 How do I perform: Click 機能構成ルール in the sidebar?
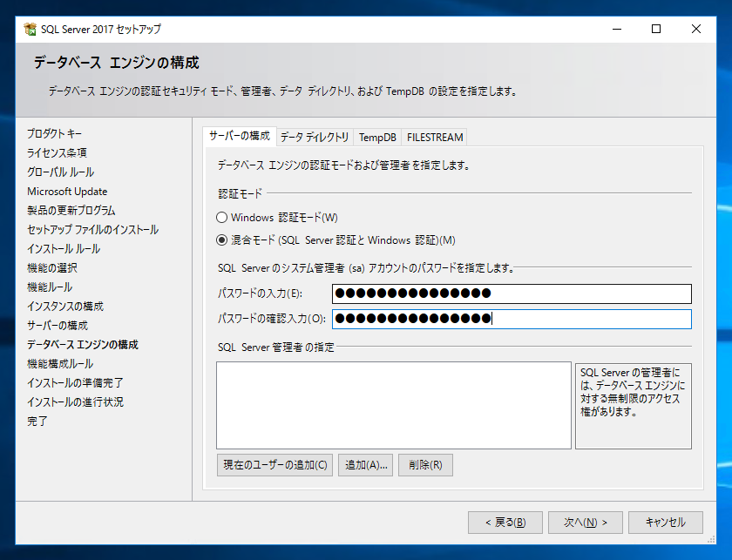pyautogui.click(x=60, y=363)
